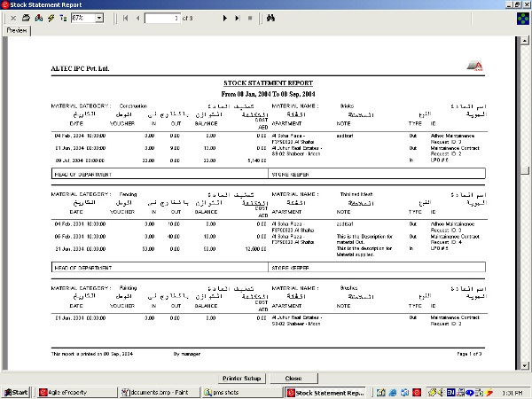The height and width of the screenshot is (399, 532).
Task: Click Stock Statement Rep... taskbar button
Action: [325, 393]
